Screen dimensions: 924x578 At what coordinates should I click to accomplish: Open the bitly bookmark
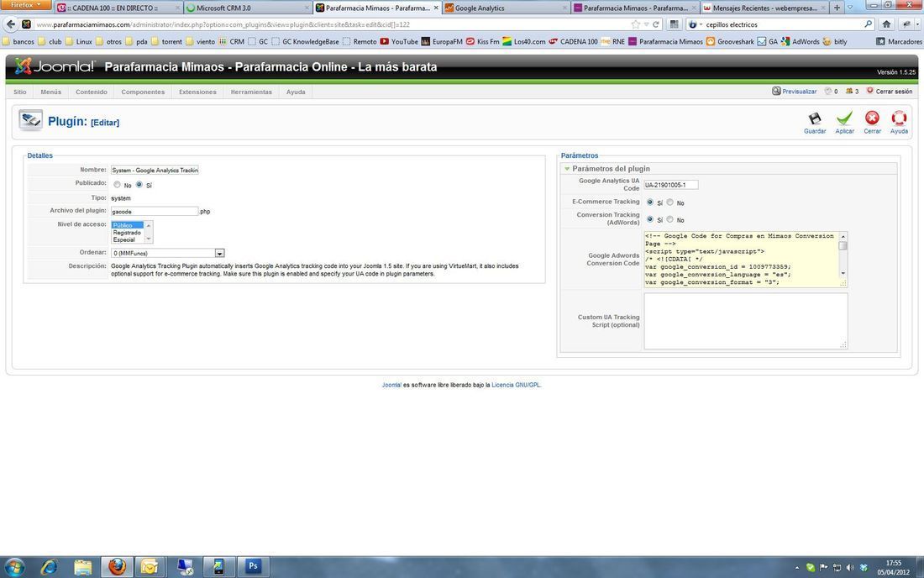(835, 41)
